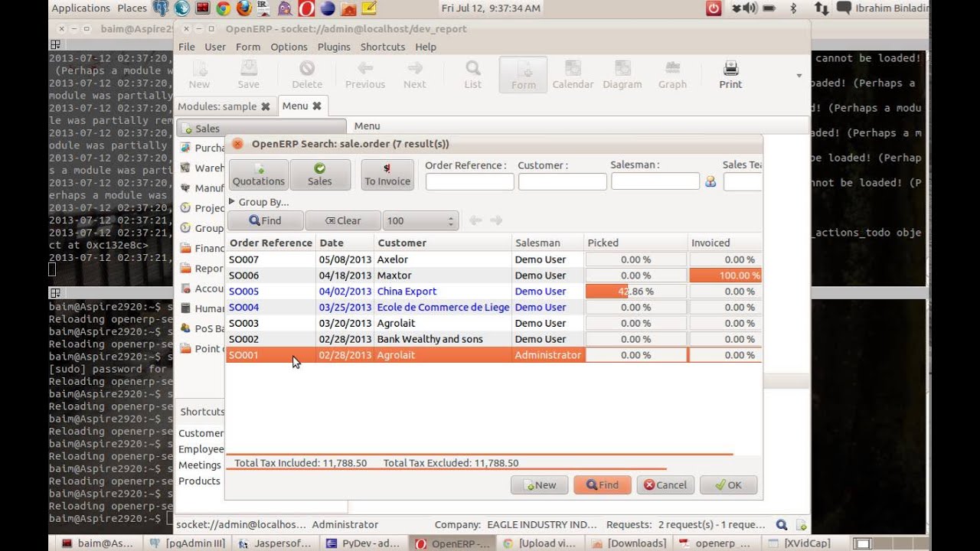Click the Picked progress bar for SO005

coord(635,292)
